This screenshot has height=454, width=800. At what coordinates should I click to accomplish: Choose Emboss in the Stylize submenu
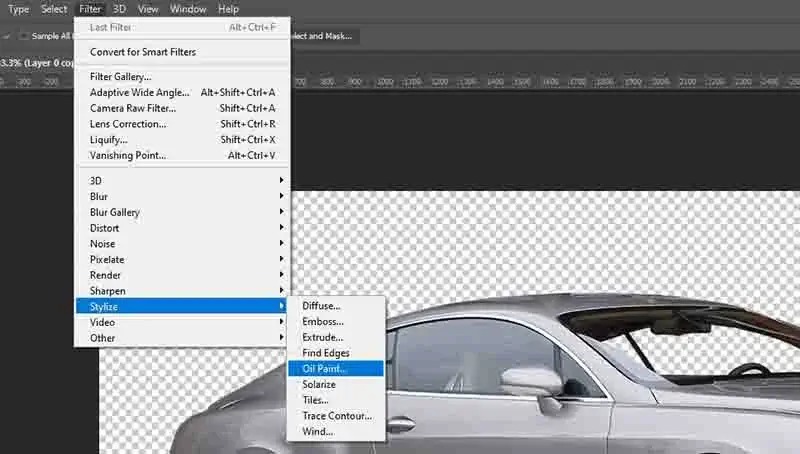click(323, 322)
